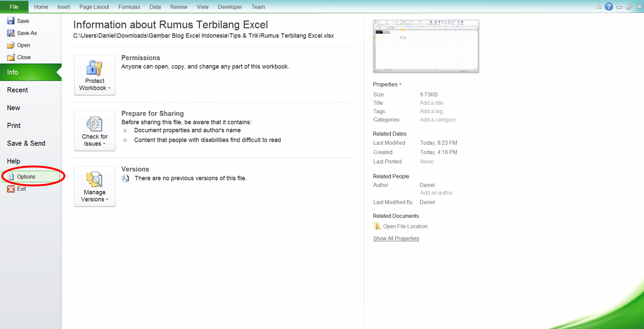
Task: Click the Protect Workbook lock icon
Action: click(94, 68)
